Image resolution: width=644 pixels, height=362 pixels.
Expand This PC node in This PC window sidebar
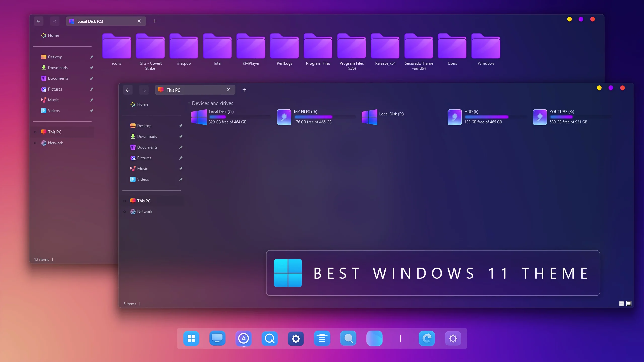coord(125,201)
